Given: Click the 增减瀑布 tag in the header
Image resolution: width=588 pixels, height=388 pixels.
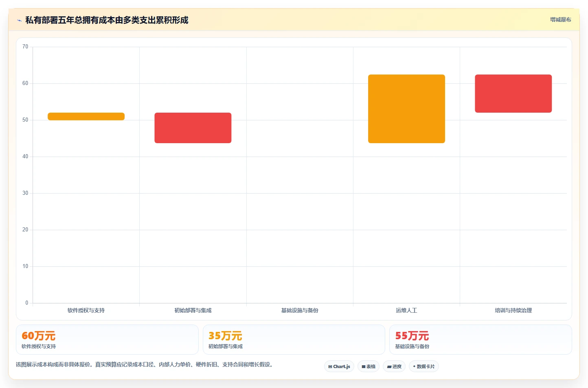Looking at the screenshot, I should tap(560, 20).
